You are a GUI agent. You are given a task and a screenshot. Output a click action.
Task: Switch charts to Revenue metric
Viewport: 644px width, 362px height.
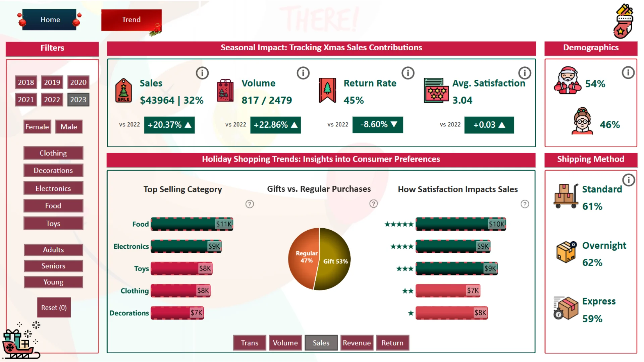pos(357,343)
